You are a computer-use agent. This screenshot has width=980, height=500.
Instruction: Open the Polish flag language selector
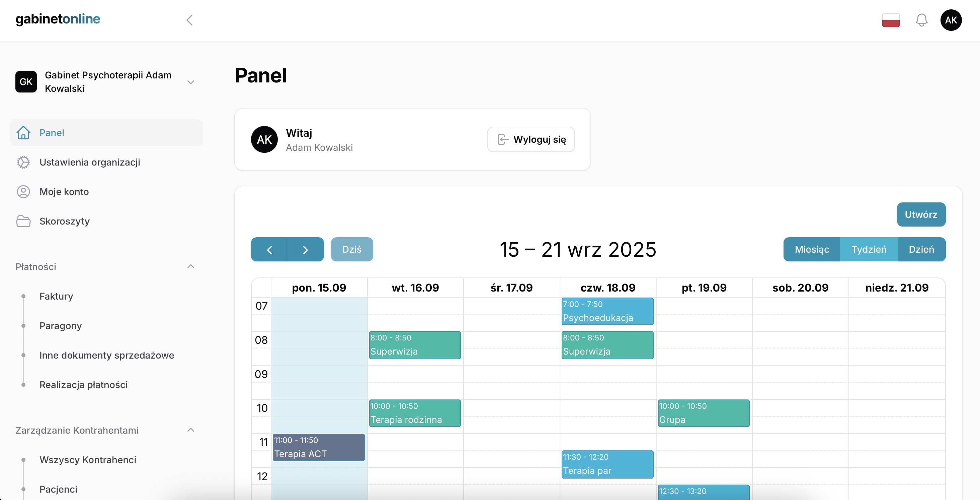pos(891,20)
